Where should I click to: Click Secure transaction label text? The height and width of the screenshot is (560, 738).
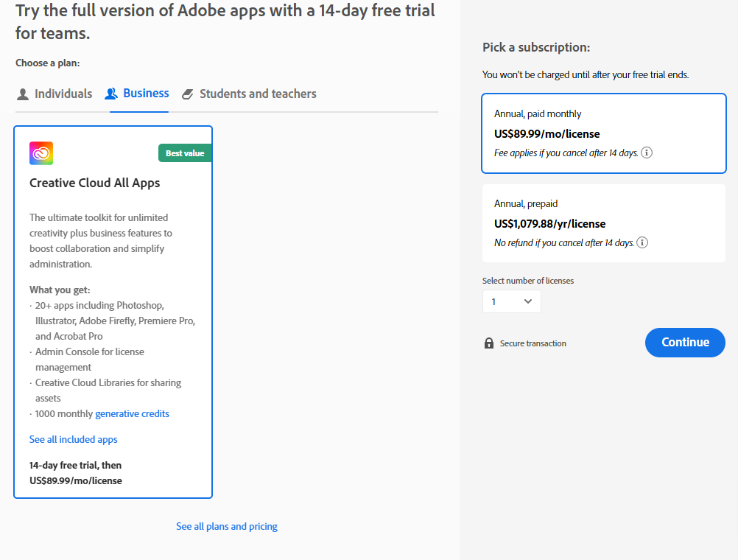coord(533,343)
